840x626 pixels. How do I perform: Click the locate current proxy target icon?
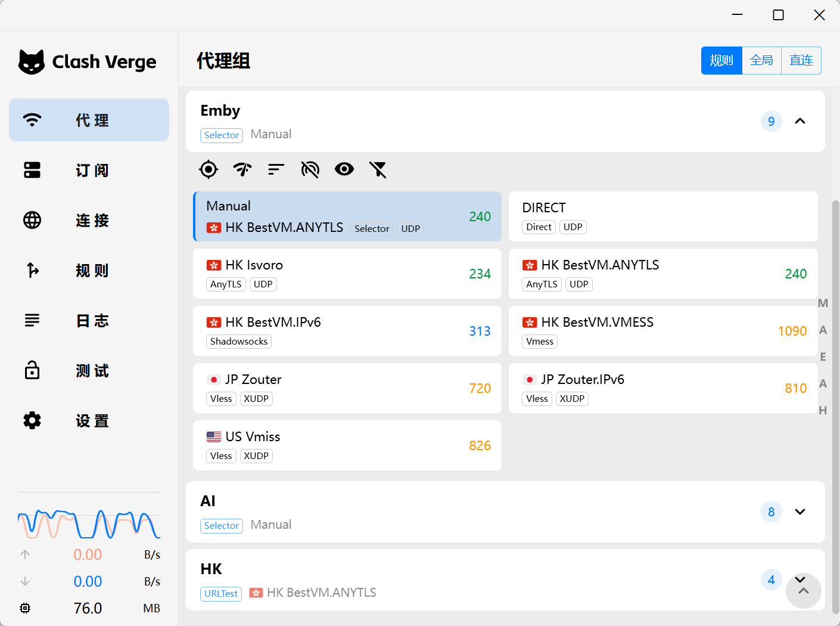click(x=209, y=170)
